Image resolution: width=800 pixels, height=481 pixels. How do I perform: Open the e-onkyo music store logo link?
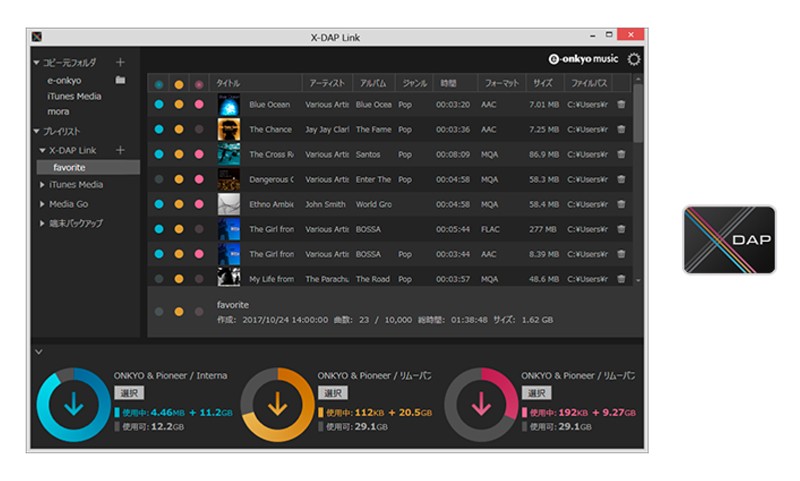click(583, 59)
